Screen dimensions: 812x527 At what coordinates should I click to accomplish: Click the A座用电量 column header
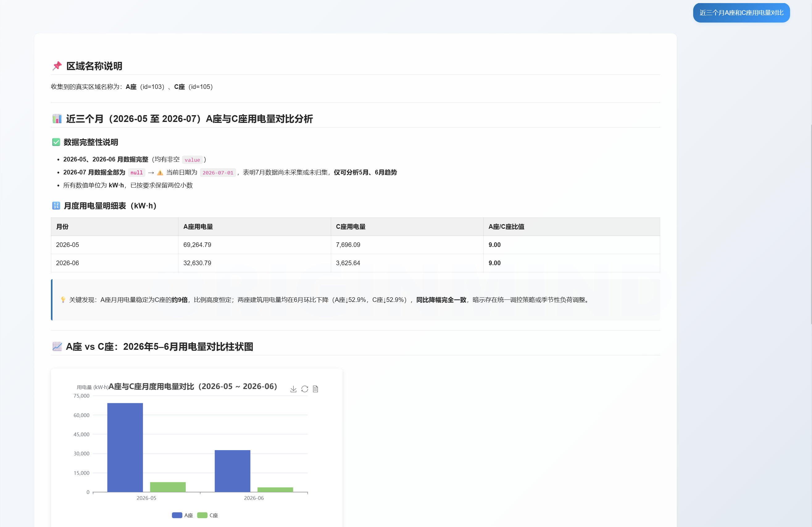tap(255, 227)
